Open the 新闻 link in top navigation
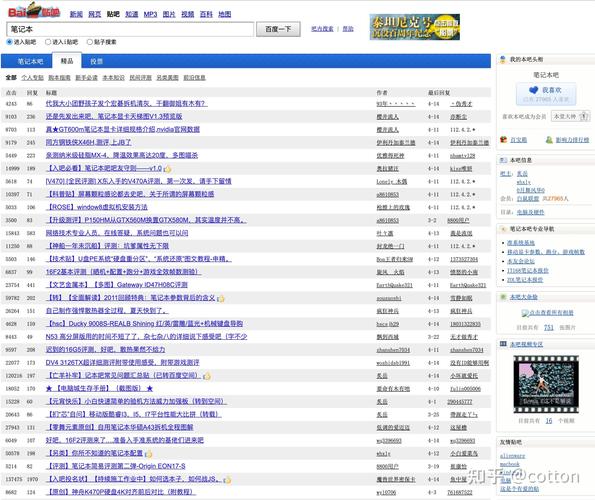595x500 pixels. (76, 14)
